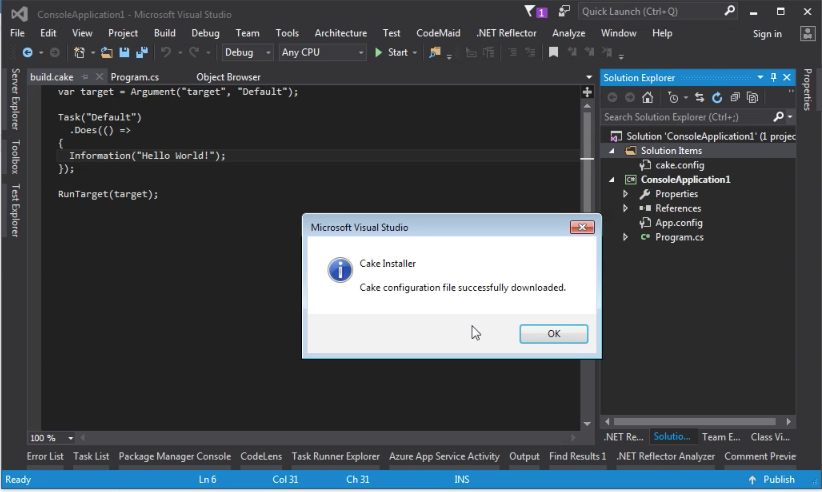Click the Sign in link
Viewport: 822px width, 492px height.
tap(767, 34)
